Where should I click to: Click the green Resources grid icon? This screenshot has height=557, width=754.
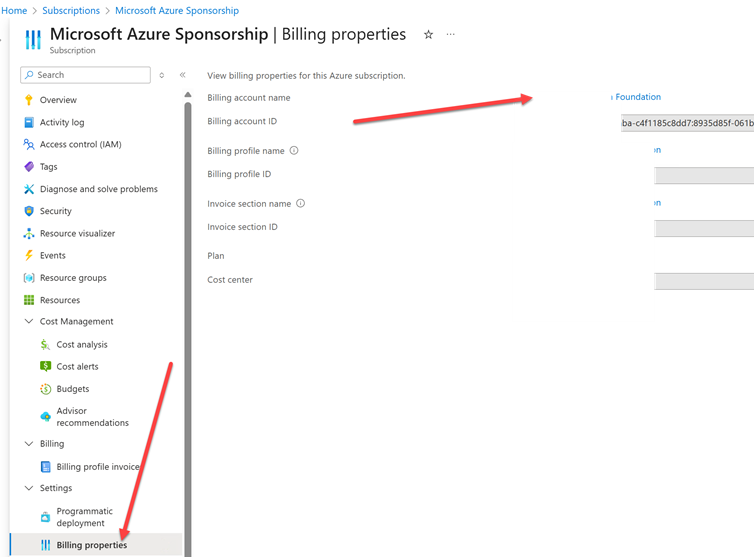click(29, 300)
